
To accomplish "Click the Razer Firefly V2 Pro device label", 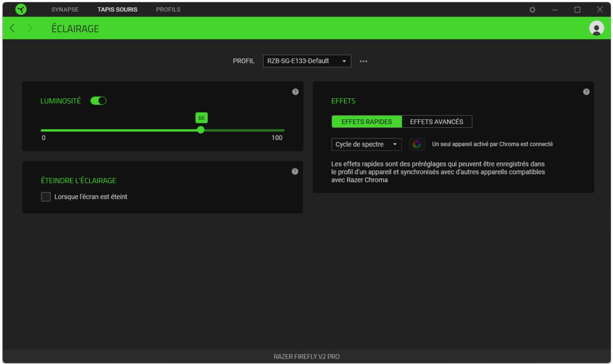I will pos(306,357).
